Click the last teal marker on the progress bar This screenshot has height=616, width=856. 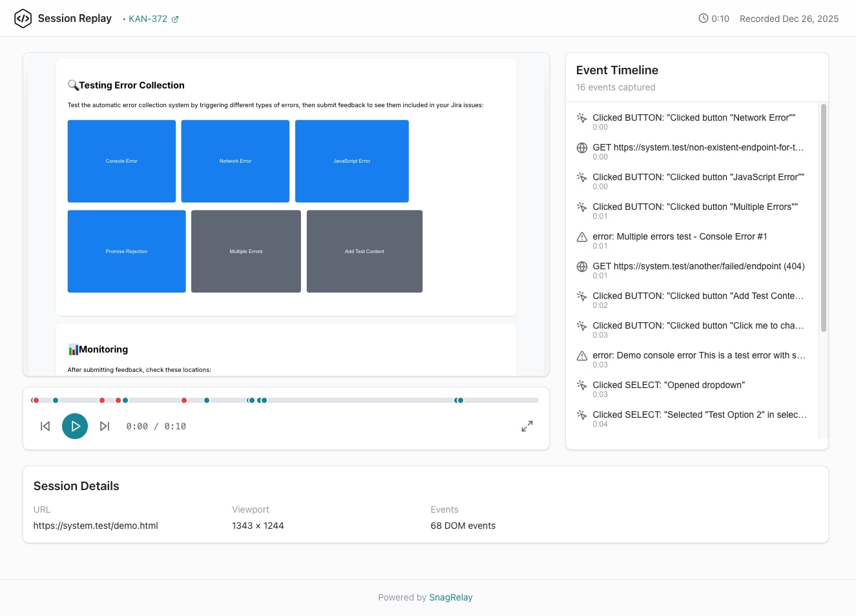[x=460, y=400]
